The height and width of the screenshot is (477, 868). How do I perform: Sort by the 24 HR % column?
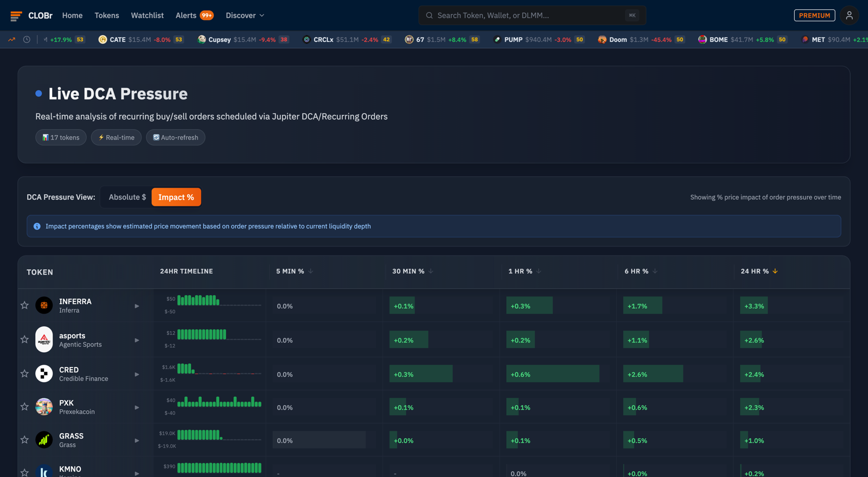(x=759, y=271)
